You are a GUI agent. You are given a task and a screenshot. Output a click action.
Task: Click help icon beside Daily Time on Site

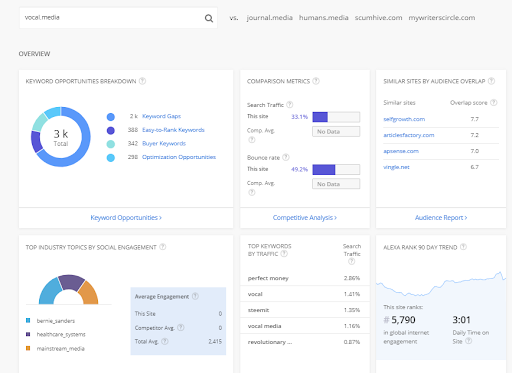coord(468,341)
